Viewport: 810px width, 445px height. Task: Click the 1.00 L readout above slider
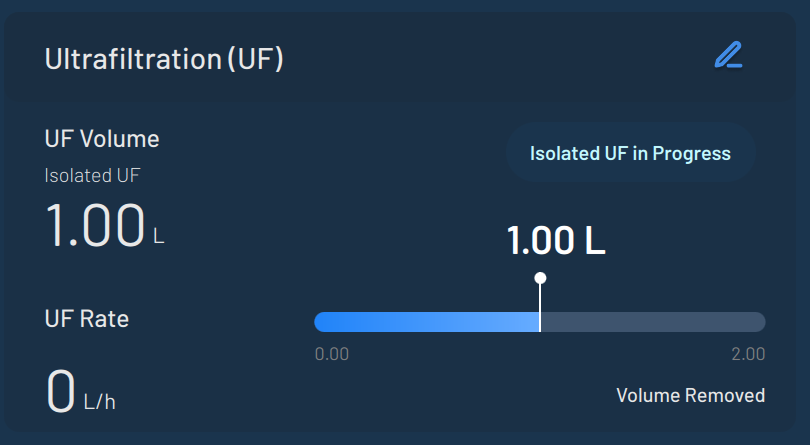click(x=556, y=241)
